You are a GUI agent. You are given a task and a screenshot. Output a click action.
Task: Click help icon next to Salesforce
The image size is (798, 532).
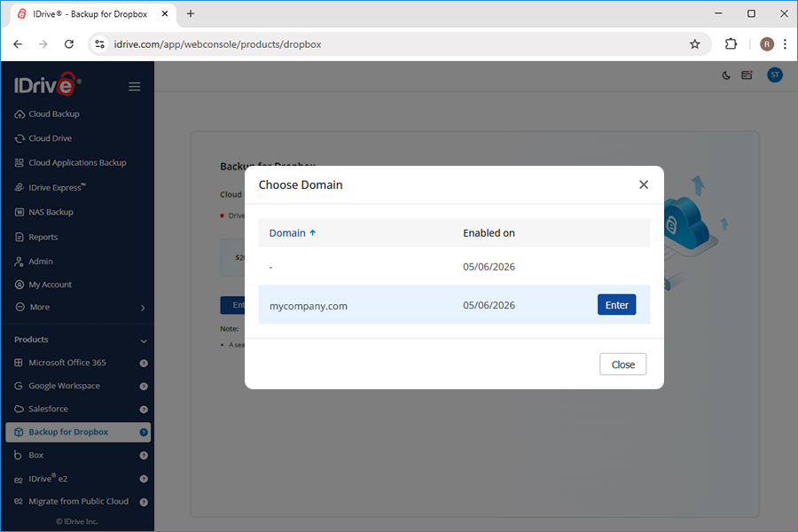tap(144, 410)
